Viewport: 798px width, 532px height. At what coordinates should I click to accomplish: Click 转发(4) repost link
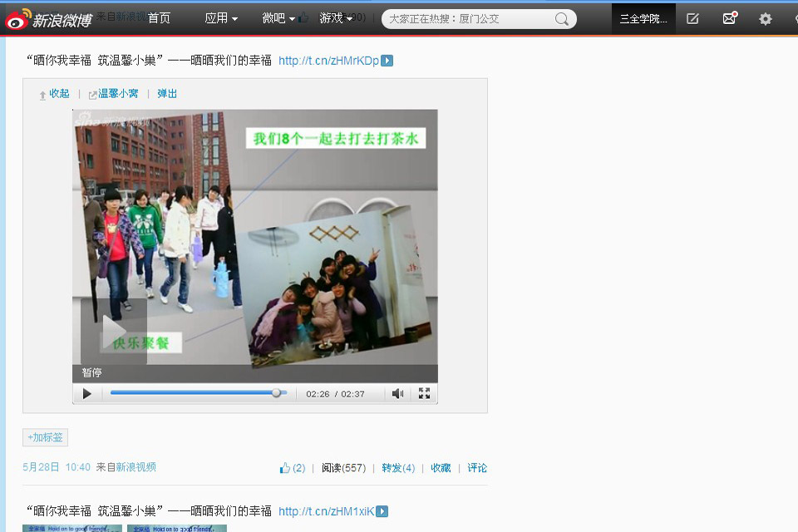pyautogui.click(x=398, y=468)
